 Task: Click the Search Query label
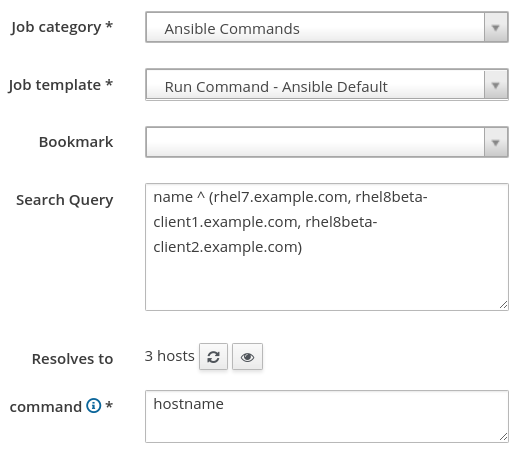coord(65,200)
